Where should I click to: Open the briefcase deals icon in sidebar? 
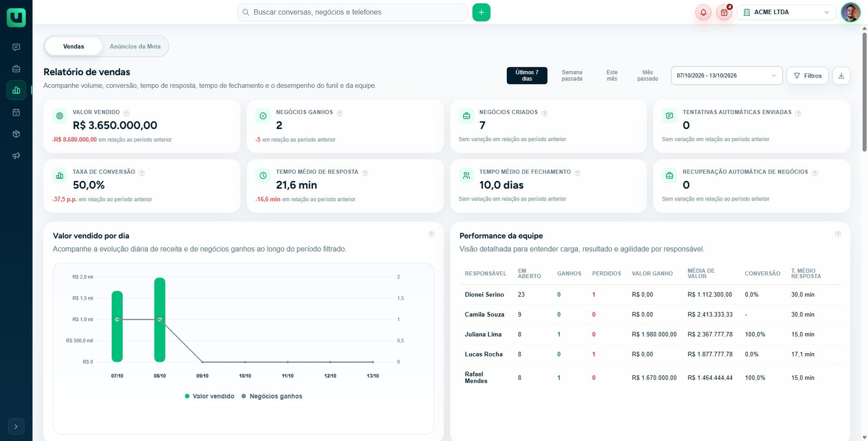16,69
